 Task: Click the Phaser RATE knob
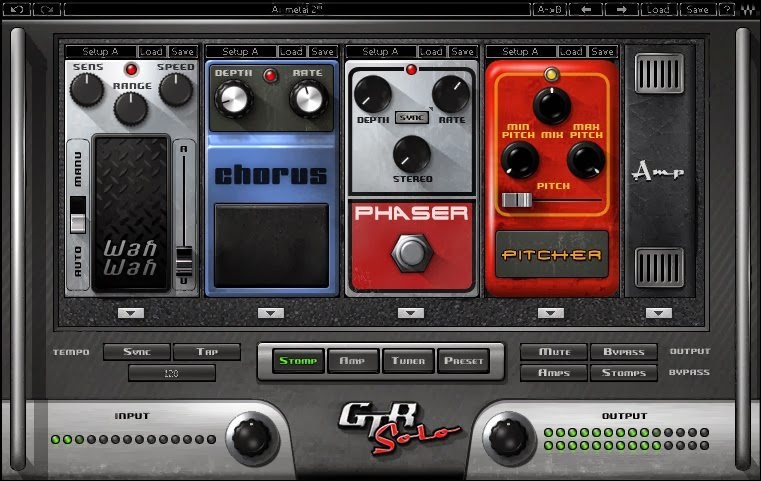coord(450,94)
